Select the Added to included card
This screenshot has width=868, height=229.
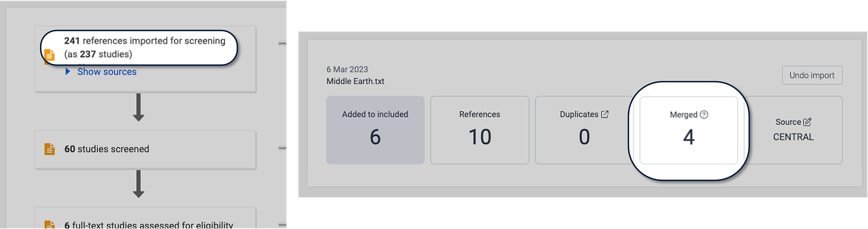(375, 130)
